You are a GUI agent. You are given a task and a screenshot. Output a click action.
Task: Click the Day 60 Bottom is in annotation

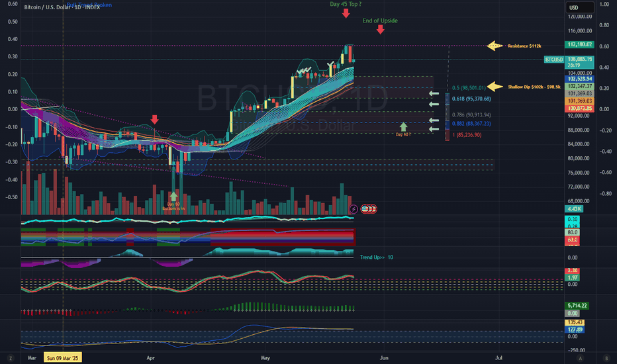coord(173,206)
